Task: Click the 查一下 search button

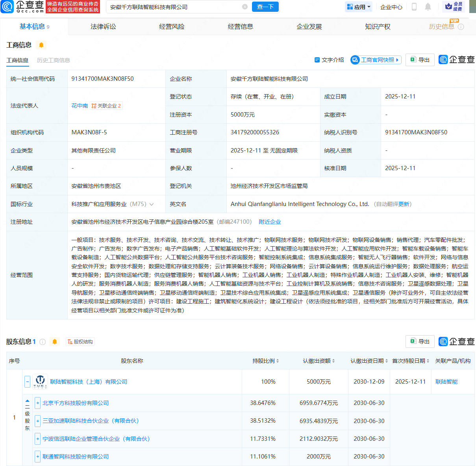Action: [x=265, y=7]
